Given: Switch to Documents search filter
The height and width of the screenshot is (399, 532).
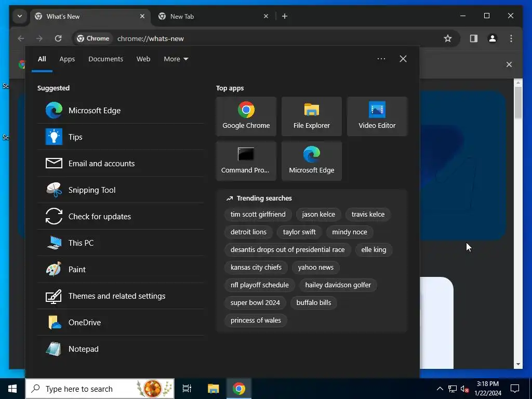Looking at the screenshot, I should click(x=105, y=59).
